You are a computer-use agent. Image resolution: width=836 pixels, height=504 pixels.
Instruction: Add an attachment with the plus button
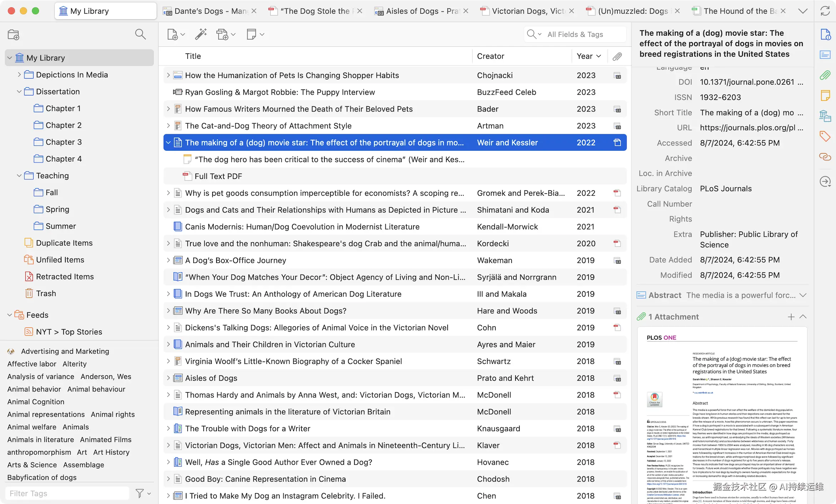point(791,316)
